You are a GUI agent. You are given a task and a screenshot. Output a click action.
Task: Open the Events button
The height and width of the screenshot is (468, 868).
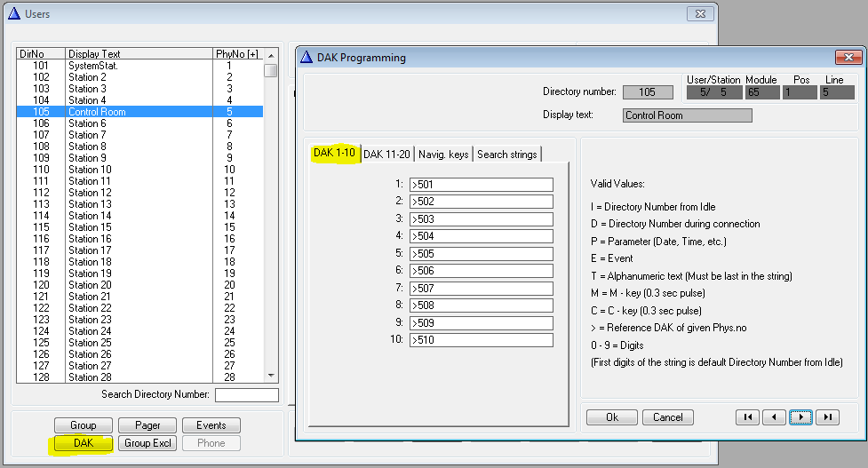[x=211, y=425]
